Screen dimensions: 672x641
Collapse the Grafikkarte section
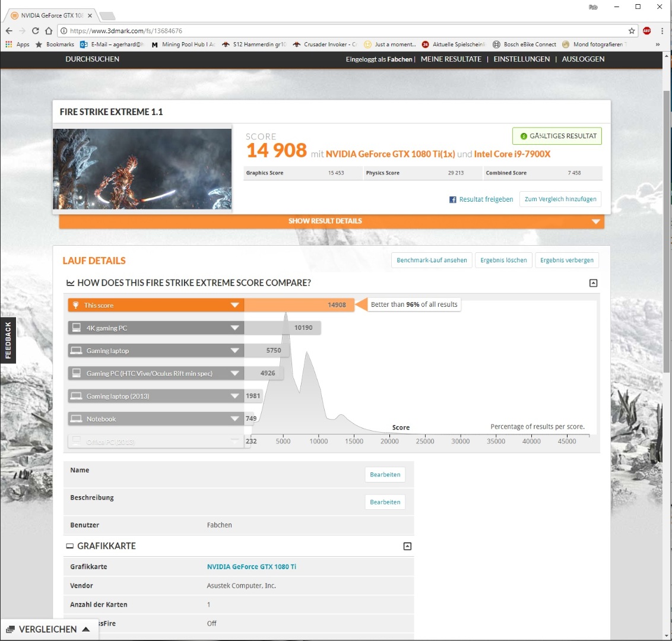click(408, 546)
